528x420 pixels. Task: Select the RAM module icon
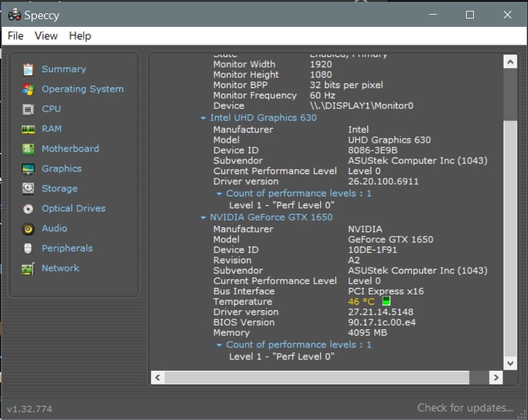(28, 129)
